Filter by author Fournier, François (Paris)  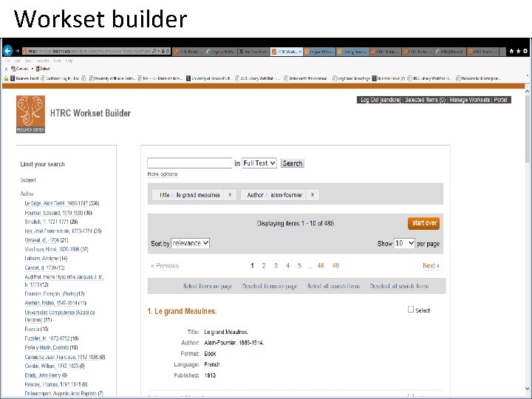(x=50, y=294)
